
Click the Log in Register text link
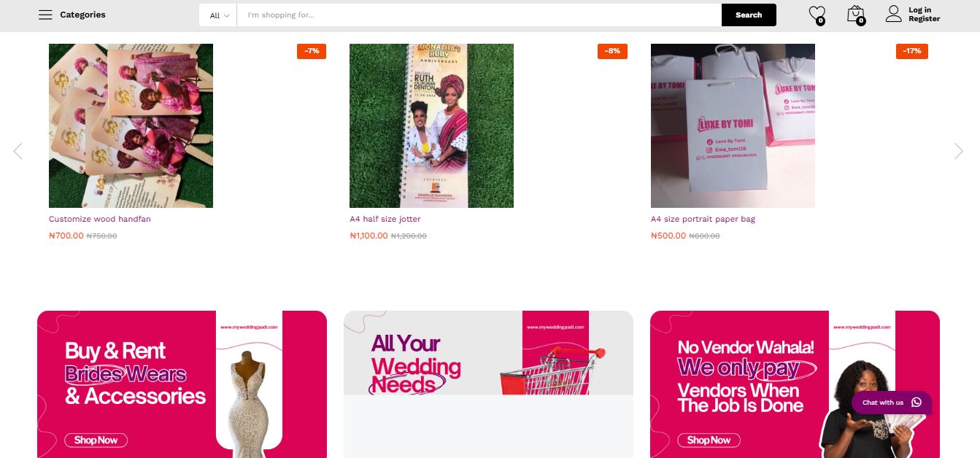[924, 15]
